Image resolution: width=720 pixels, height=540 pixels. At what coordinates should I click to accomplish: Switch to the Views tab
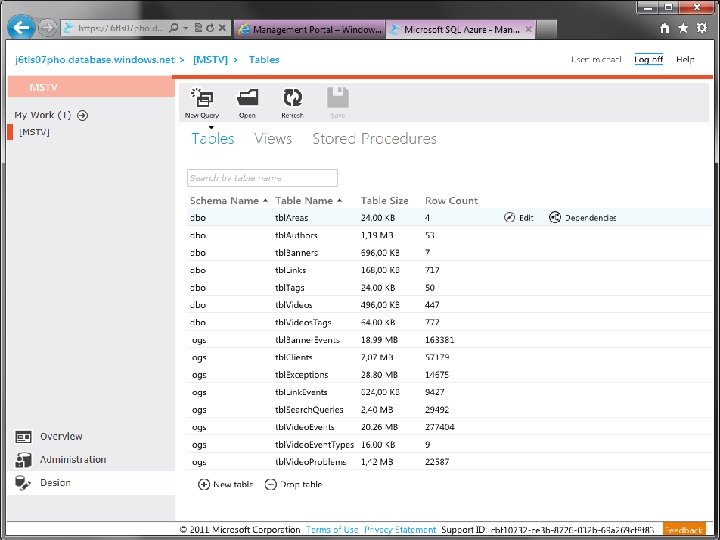pyautogui.click(x=273, y=139)
